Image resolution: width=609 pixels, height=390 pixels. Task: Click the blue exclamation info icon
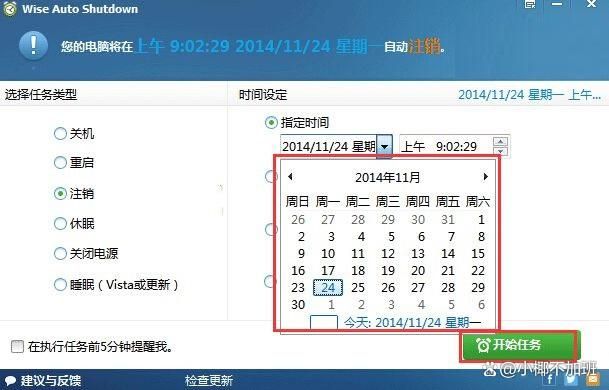click(33, 45)
